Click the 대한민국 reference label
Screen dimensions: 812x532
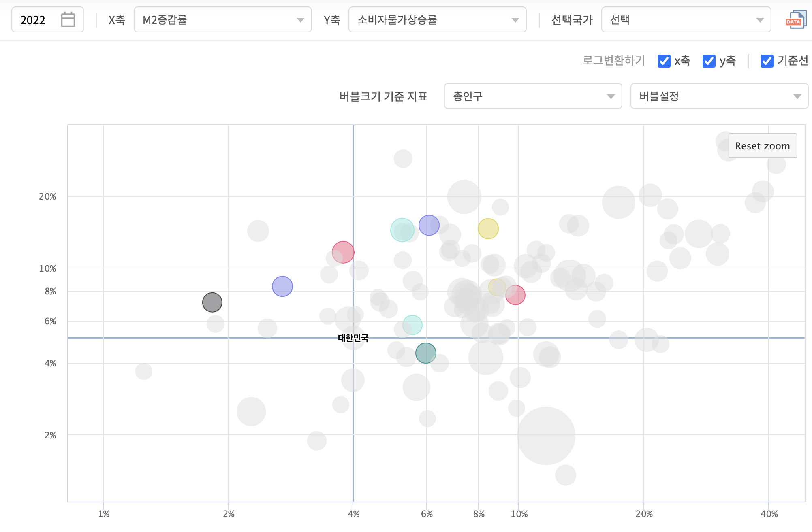[x=353, y=338]
